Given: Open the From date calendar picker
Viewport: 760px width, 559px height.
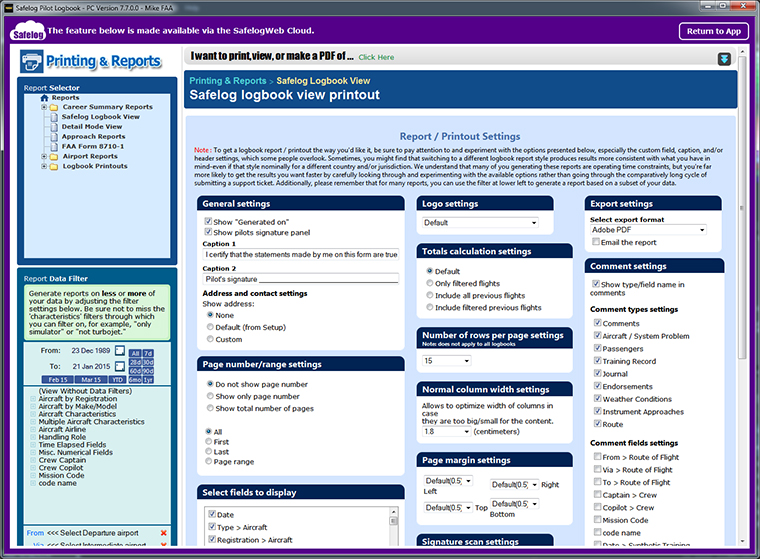Looking at the screenshot, I should (120, 351).
